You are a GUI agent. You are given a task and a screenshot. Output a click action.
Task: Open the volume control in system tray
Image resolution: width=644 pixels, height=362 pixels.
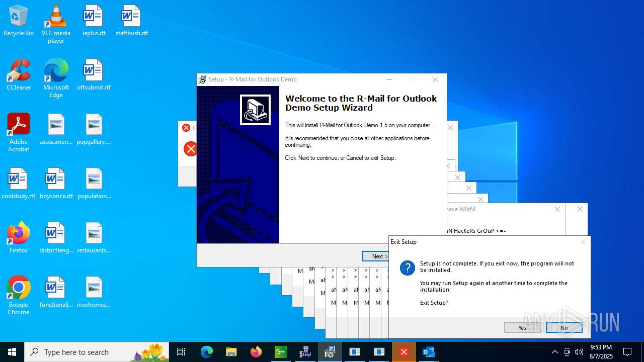(x=579, y=352)
